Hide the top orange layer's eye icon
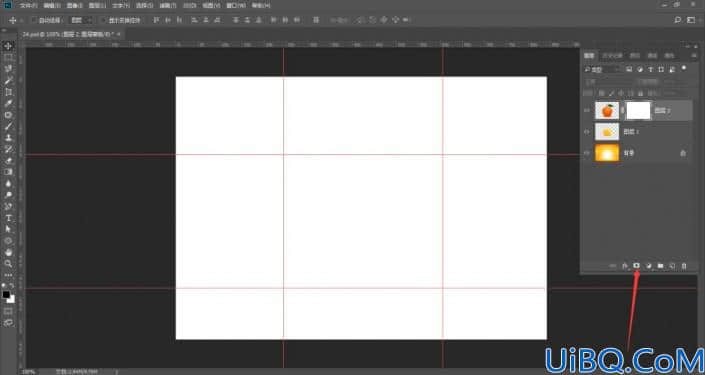 click(x=587, y=110)
